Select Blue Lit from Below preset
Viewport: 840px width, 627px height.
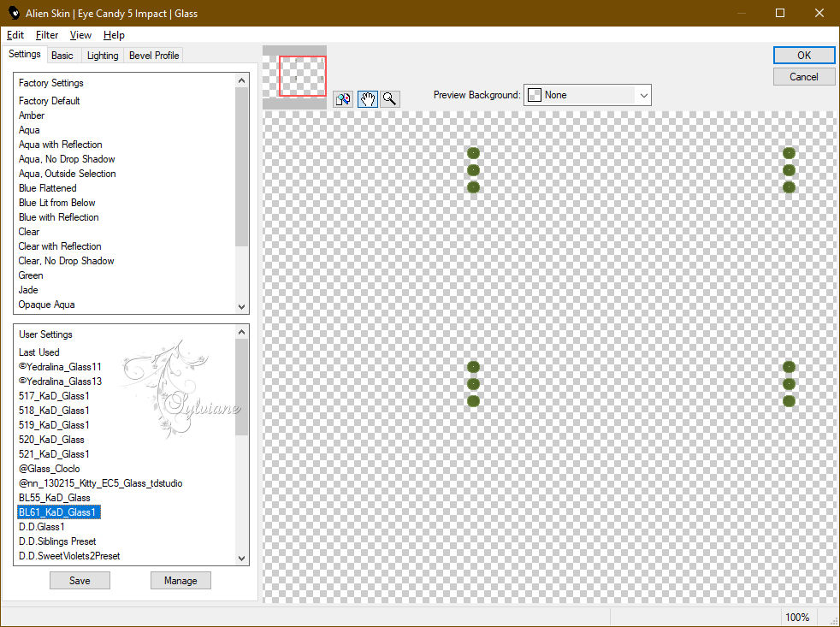click(56, 203)
